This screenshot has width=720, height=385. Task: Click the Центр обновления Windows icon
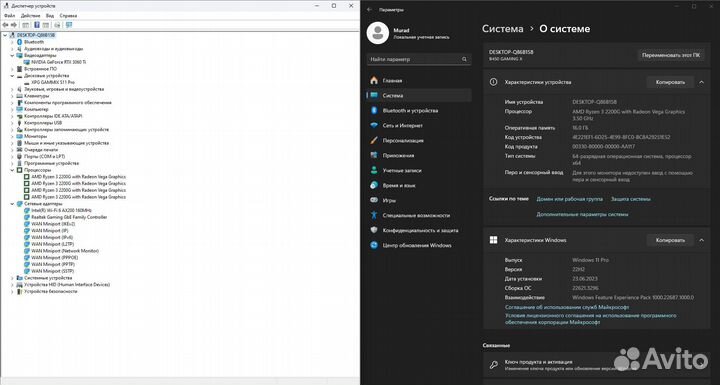(x=374, y=245)
